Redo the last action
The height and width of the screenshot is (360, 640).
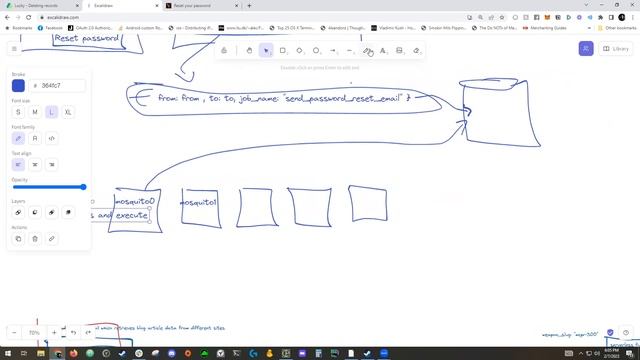[88, 333]
